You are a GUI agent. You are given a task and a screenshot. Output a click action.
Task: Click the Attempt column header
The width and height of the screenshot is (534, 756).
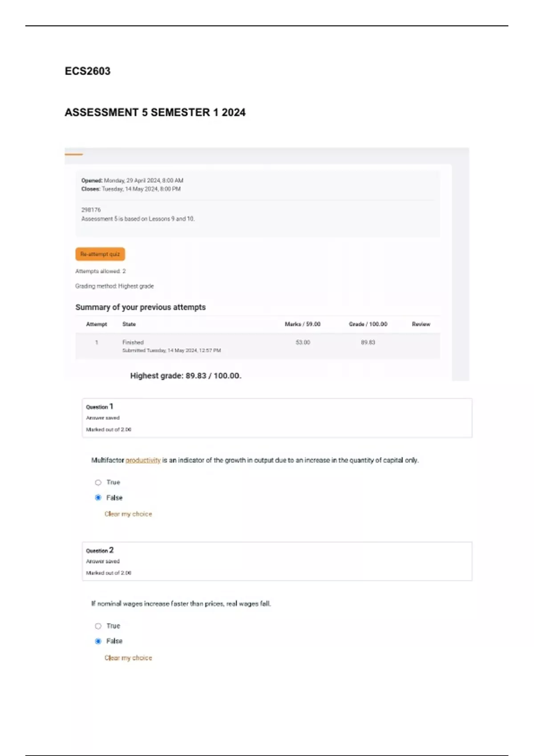[x=97, y=324]
